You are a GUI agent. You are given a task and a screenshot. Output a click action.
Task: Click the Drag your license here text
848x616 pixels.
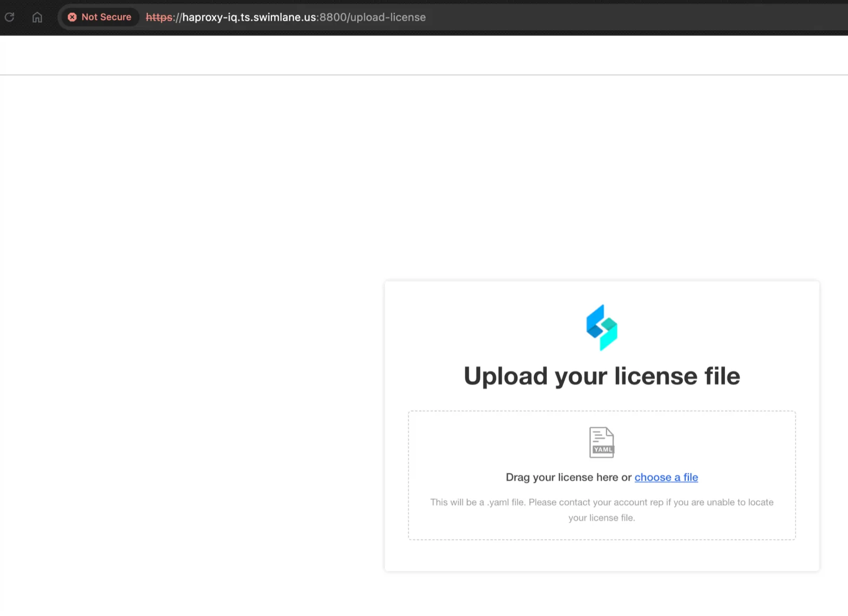click(562, 477)
